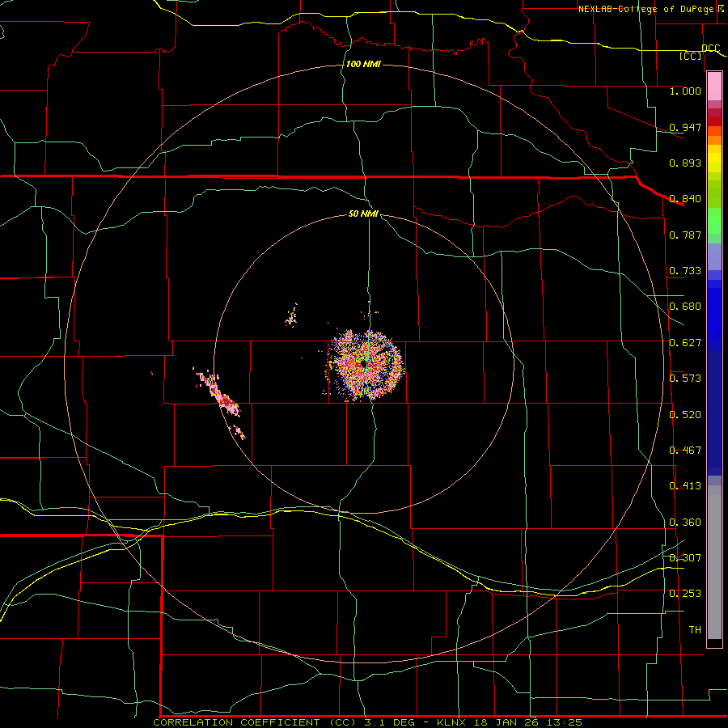Select the 0.733 legend value

coord(685,271)
